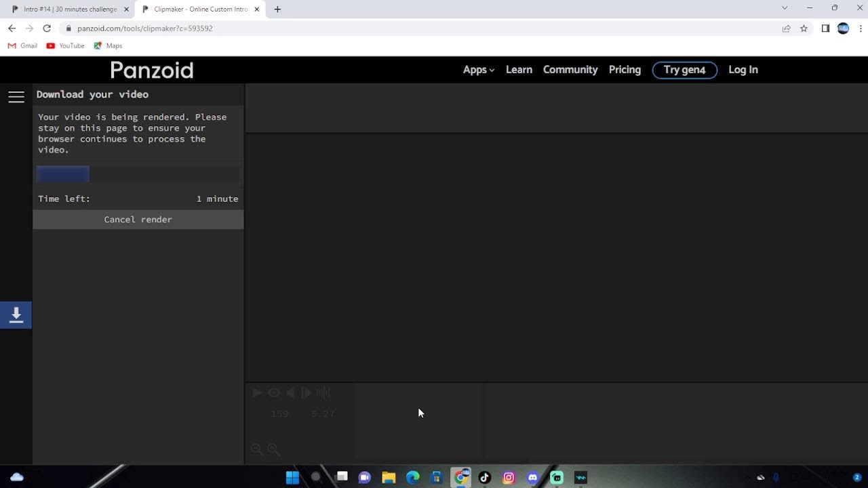Open a new browser tab
The image size is (868, 488).
pos(277,9)
